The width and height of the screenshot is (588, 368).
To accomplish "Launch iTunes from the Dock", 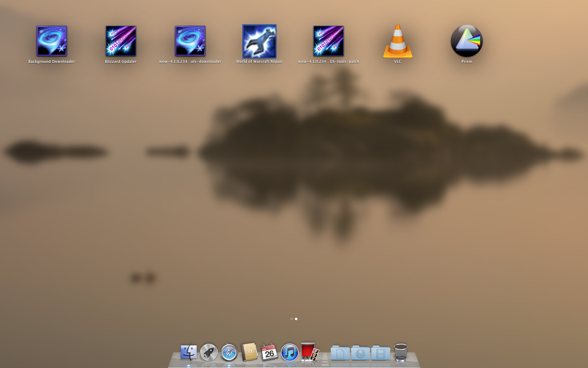I will click(290, 352).
